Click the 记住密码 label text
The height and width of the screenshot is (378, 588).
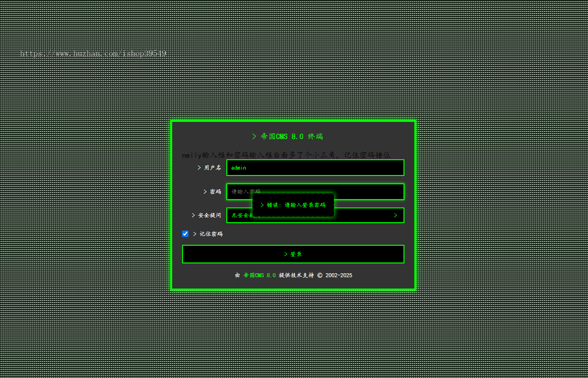click(x=208, y=234)
